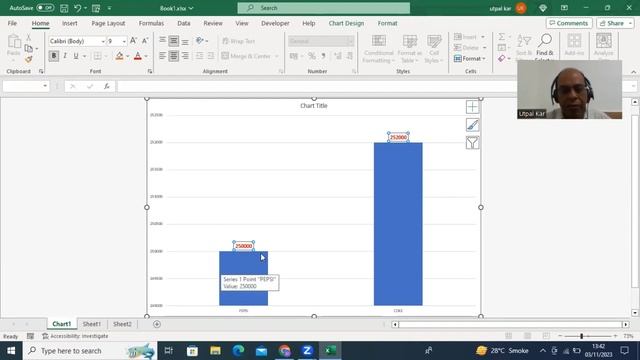
Task: Switch to the Page Layout tab
Action: [108, 23]
